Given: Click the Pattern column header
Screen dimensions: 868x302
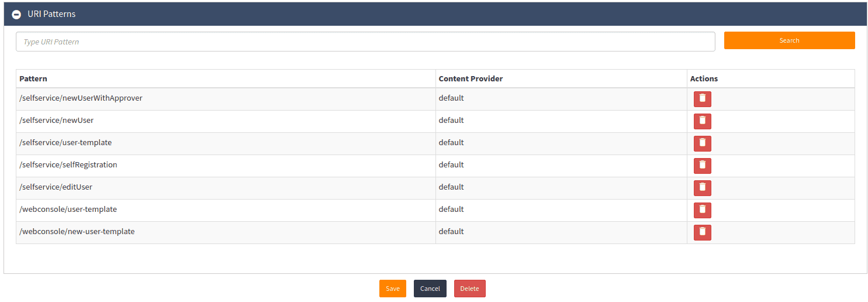Looking at the screenshot, I should click(33, 78).
